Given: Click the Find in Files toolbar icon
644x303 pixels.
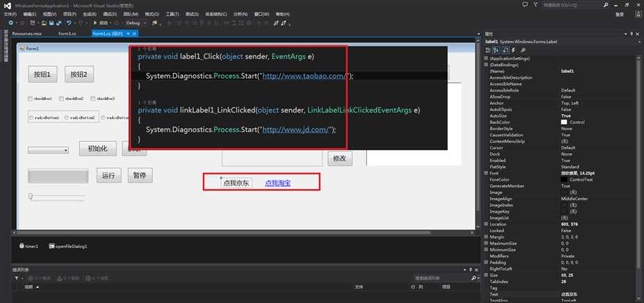Looking at the screenshot, I should click(154, 23).
